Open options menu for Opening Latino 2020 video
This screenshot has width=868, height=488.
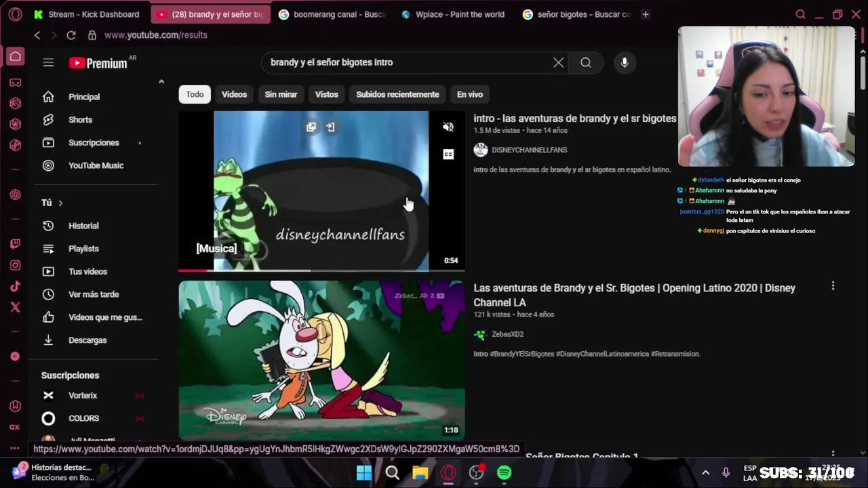click(x=833, y=286)
